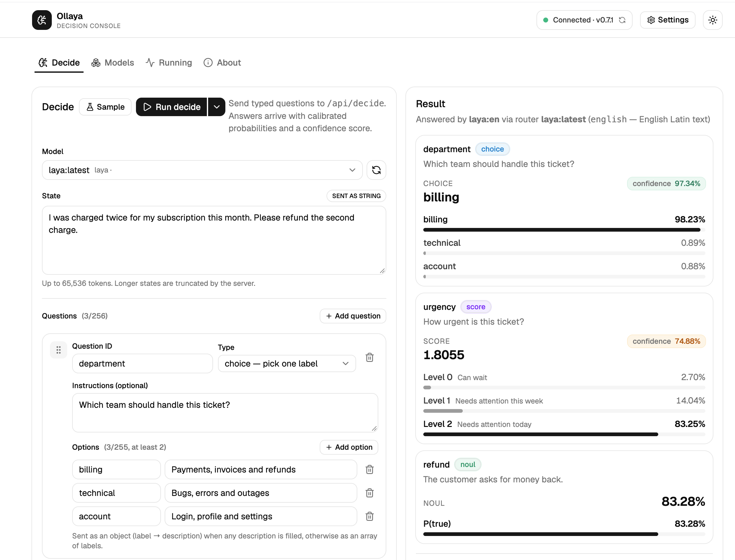Screen dimensions: 735x560
Task: Click the billing 98.23% probability bar
Action: (x=564, y=230)
